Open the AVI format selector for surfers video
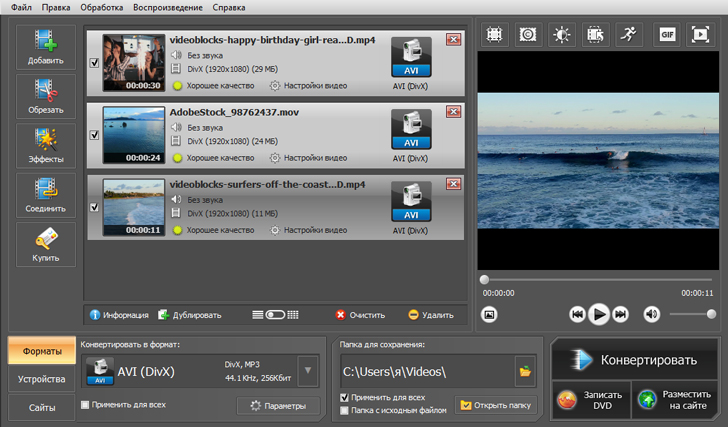Screen dimensions: 728x427 pyautogui.click(x=411, y=201)
